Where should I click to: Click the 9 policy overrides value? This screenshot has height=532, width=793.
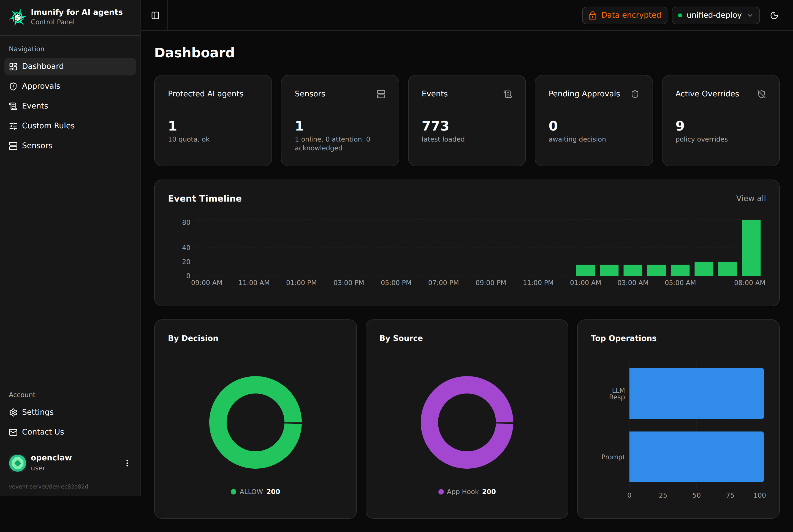pos(680,126)
